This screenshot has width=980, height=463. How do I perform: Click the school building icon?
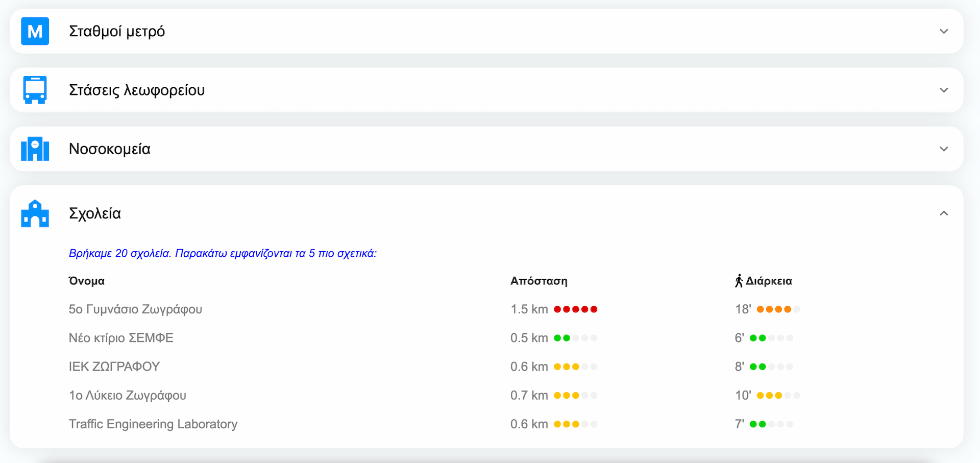coord(35,213)
